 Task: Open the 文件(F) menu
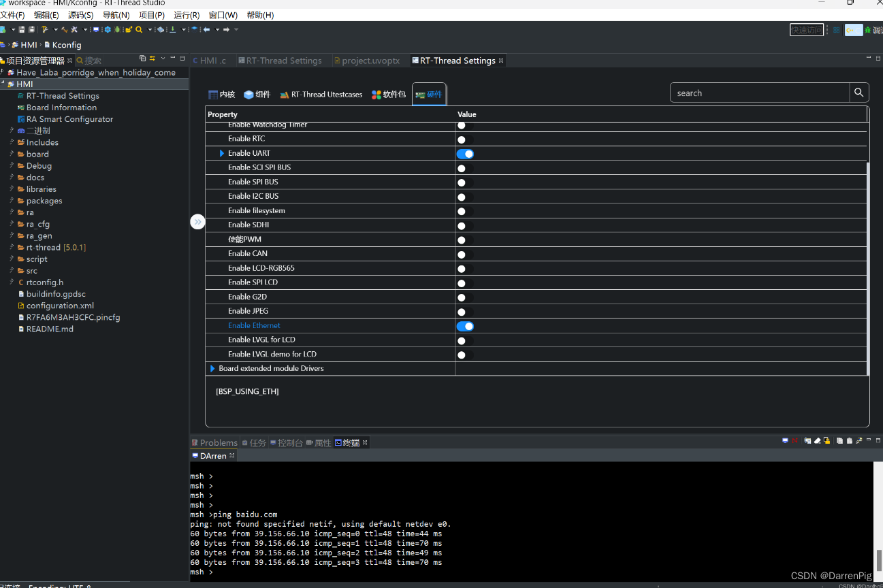click(x=12, y=15)
